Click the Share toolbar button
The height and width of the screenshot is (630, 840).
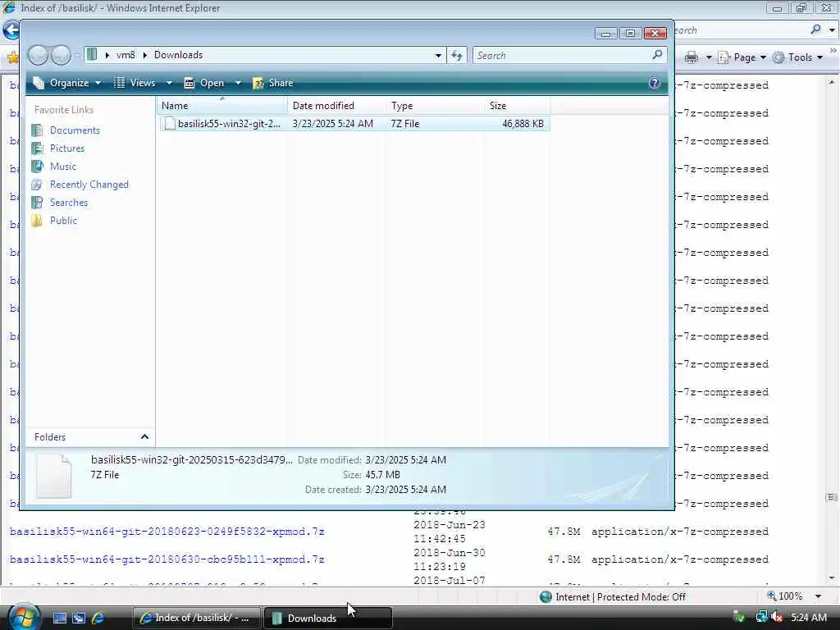click(273, 83)
